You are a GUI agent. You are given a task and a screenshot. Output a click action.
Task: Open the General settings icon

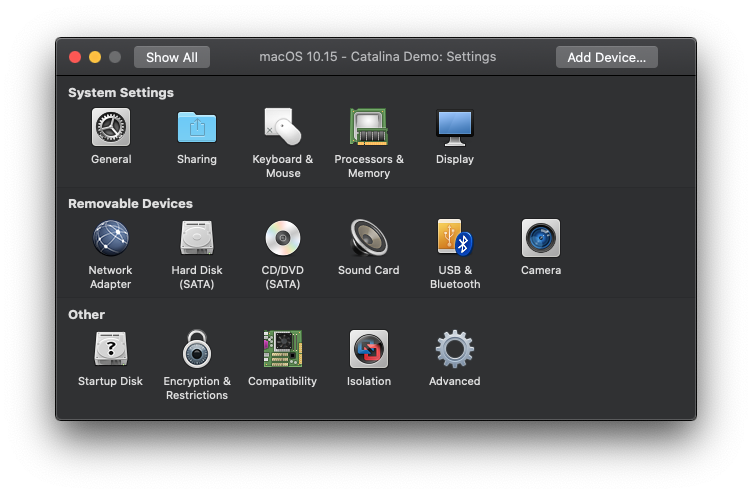pyautogui.click(x=111, y=127)
